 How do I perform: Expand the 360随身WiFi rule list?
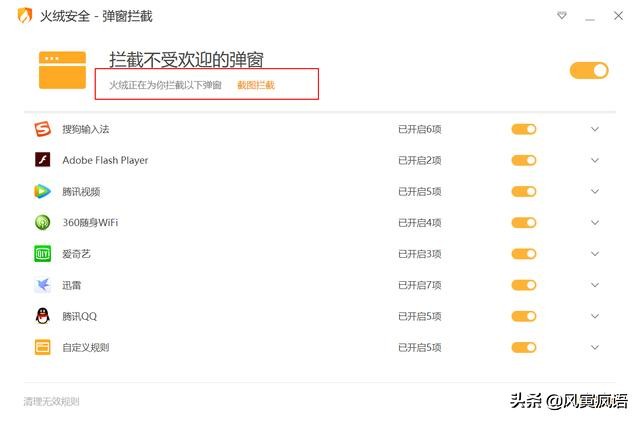click(595, 223)
